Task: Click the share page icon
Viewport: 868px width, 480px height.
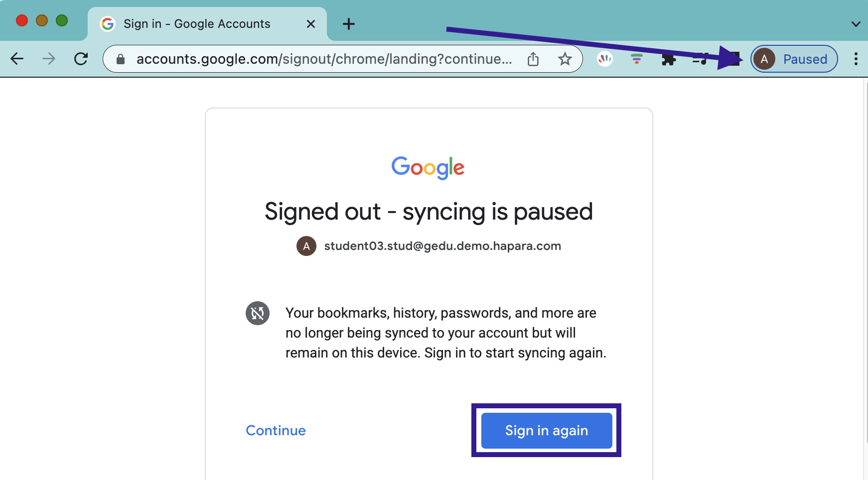Action: 533,59
